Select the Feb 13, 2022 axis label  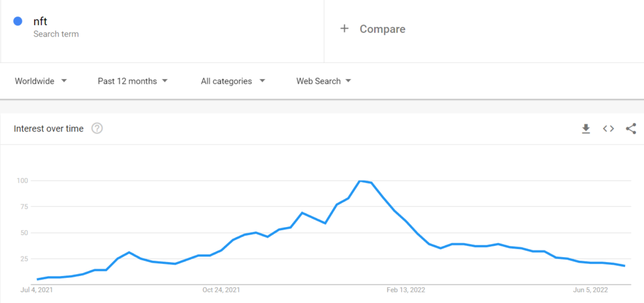coord(406,290)
